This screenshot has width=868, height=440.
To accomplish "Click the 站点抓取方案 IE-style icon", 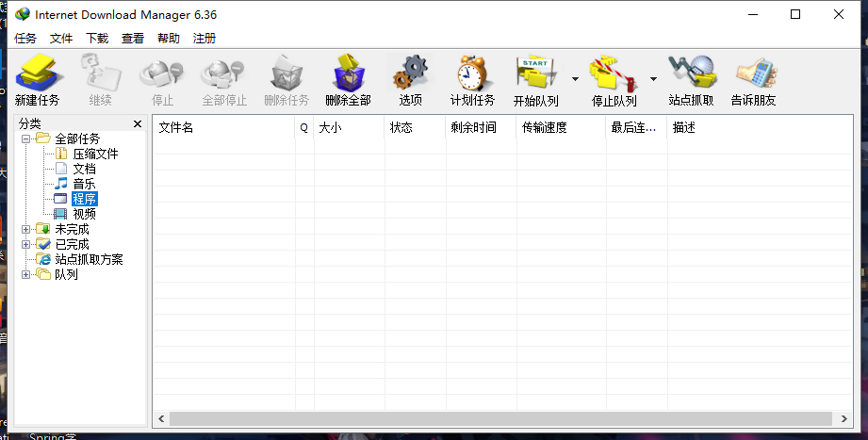I will pyautogui.click(x=43, y=259).
